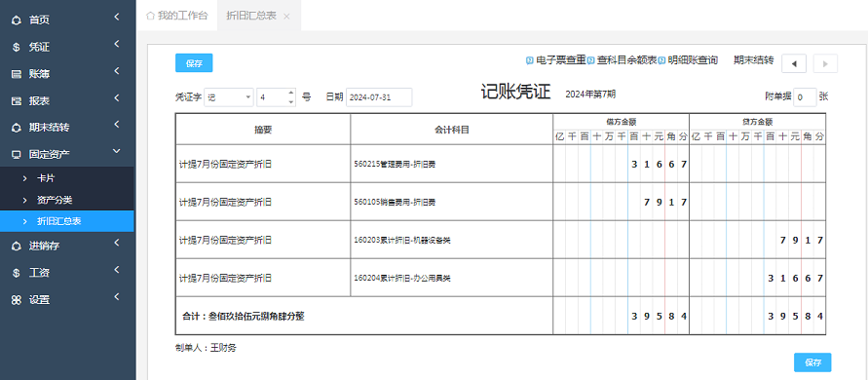This screenshot has height=380, width=868.
Task: Switch to 我的工作台 tab
Action: click(x=176, y=16)
